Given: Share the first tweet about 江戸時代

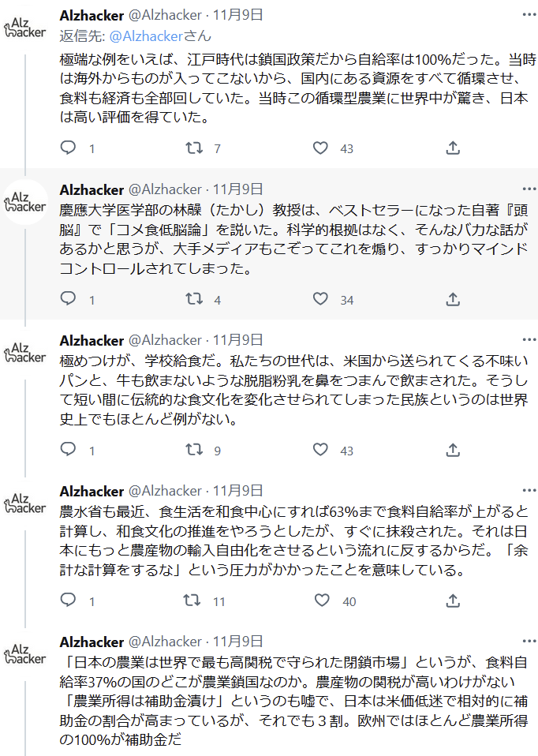Looking at the screenshot, I should [453, 148].
